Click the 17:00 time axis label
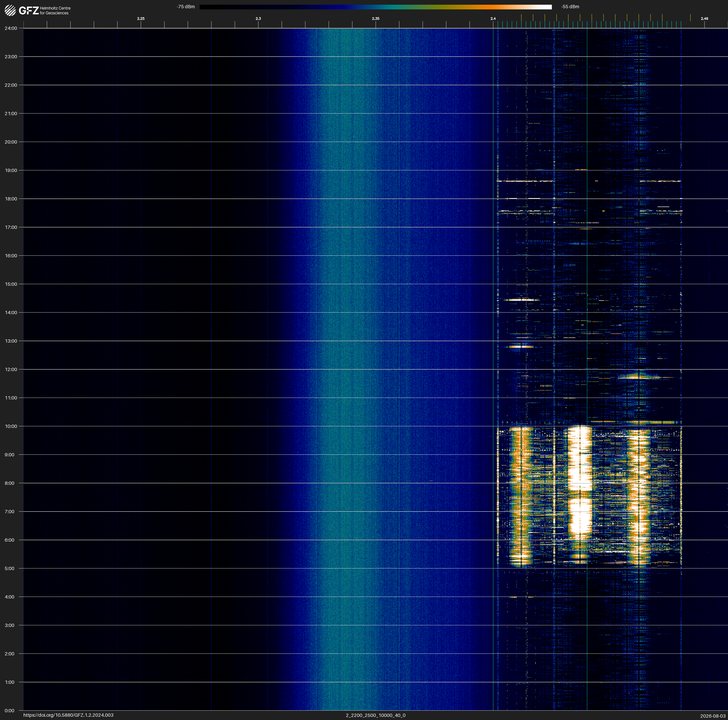Image resolution: width=728 pixels, height=720 pixels. click(x=11, y=227)
